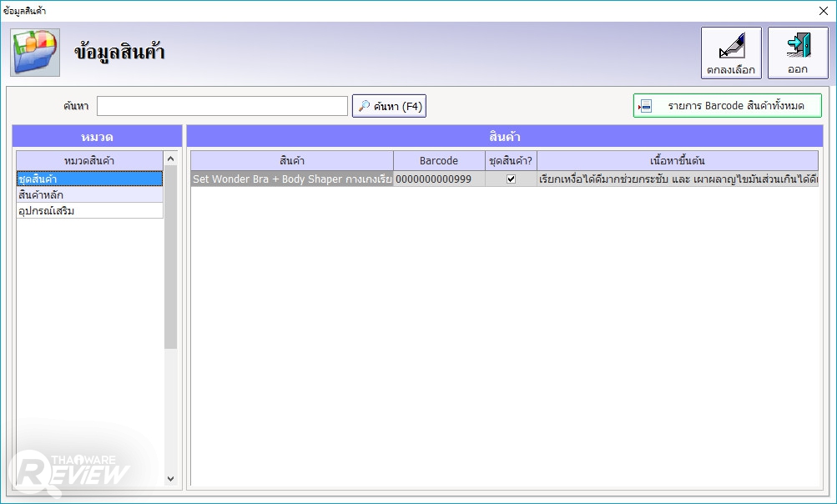Click the เรียกเหงื่อได้ดีมาก description cell
Screen dimensions: 837x504
click(x=678, y=179)
